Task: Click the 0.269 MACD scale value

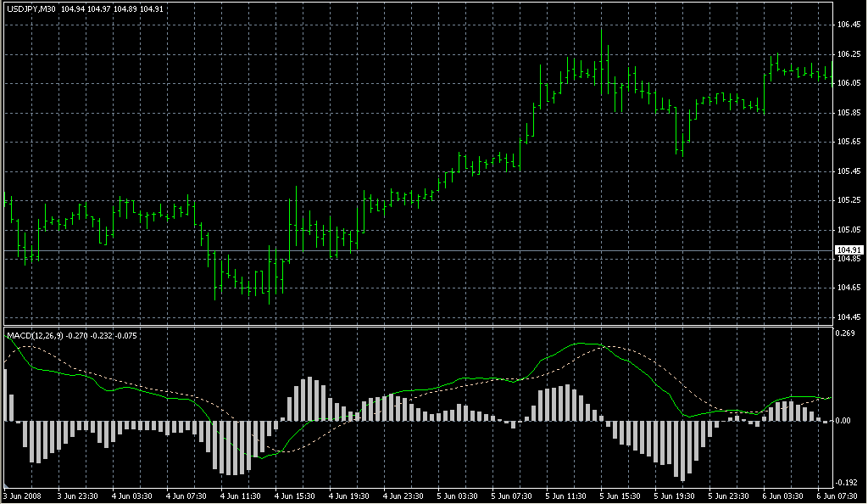Action: point(845,333)
